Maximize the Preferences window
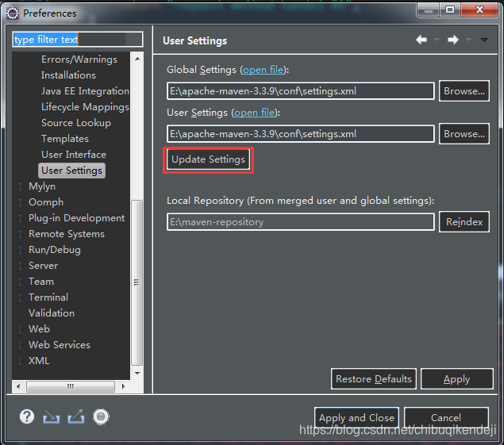The width and height of the screenshot is (504, 445). [x=450, y=10]
